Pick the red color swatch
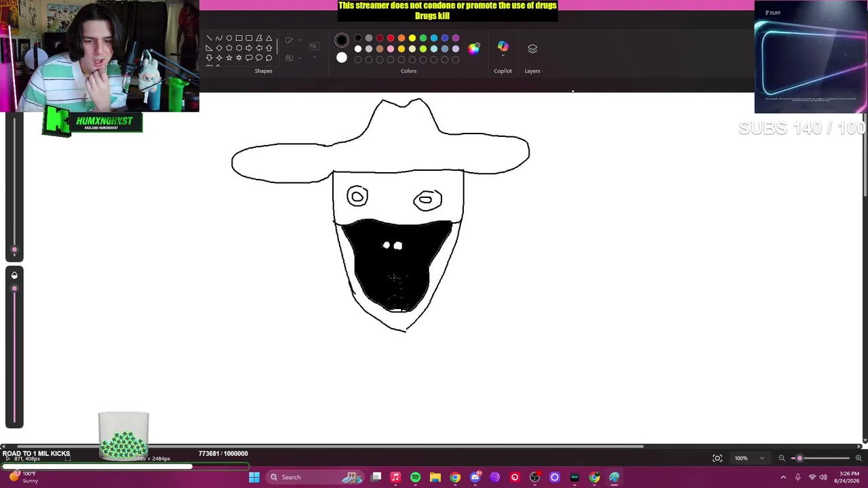 [391, 38]
